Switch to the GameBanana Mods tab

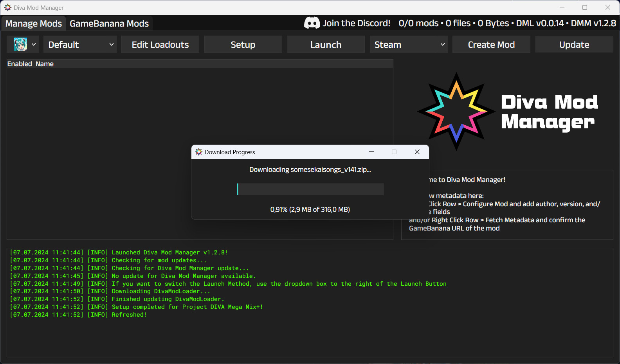[109, 23]
